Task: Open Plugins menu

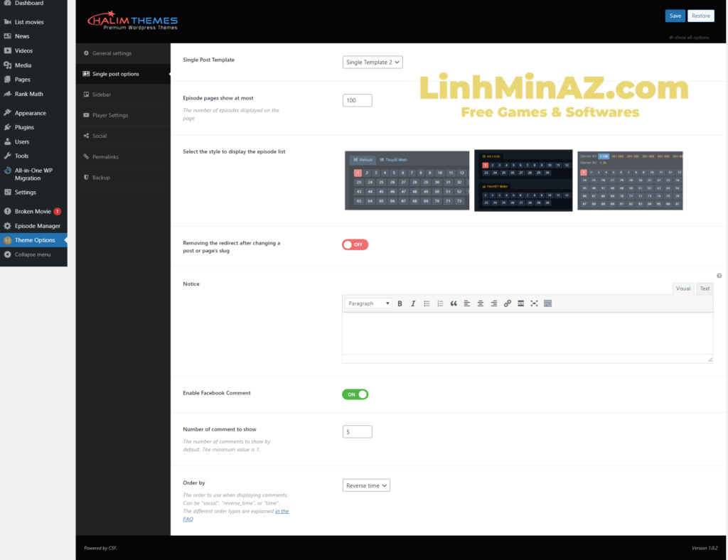Action: [33, 127]
